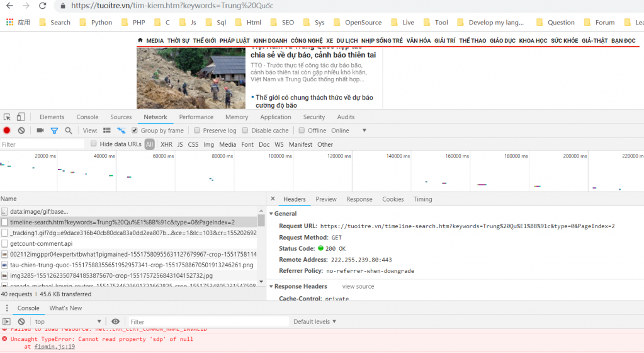This screenshot has width=644, height=353.
Task: Toggle the network filter funnel icon
Action: [x=54, y=130]
